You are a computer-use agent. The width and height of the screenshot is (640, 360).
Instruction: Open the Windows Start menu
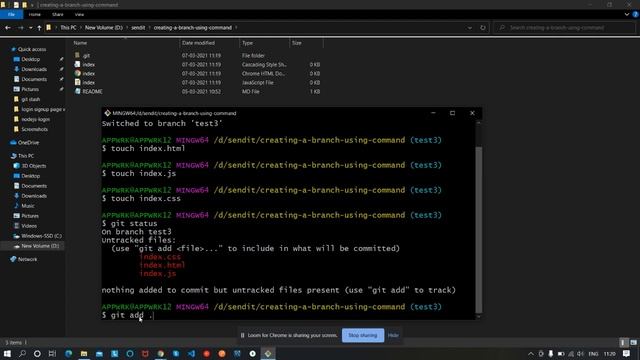[7, 353]
